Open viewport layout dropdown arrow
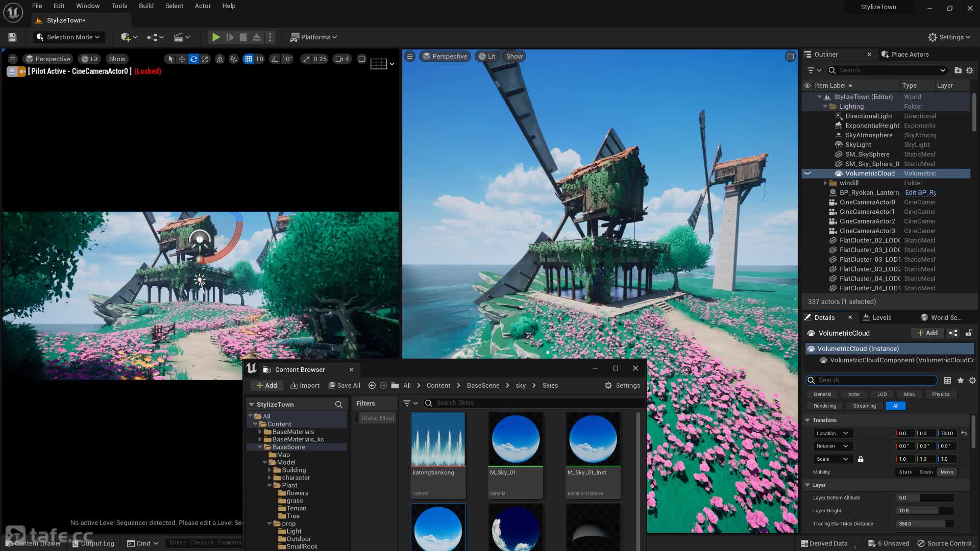Screen dimensions: 980x551 (x=392, y=64)
